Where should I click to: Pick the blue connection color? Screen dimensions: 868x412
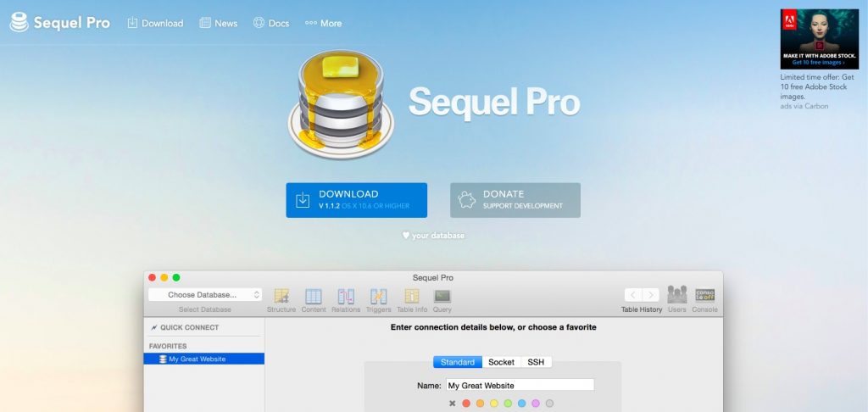[521, 404]
